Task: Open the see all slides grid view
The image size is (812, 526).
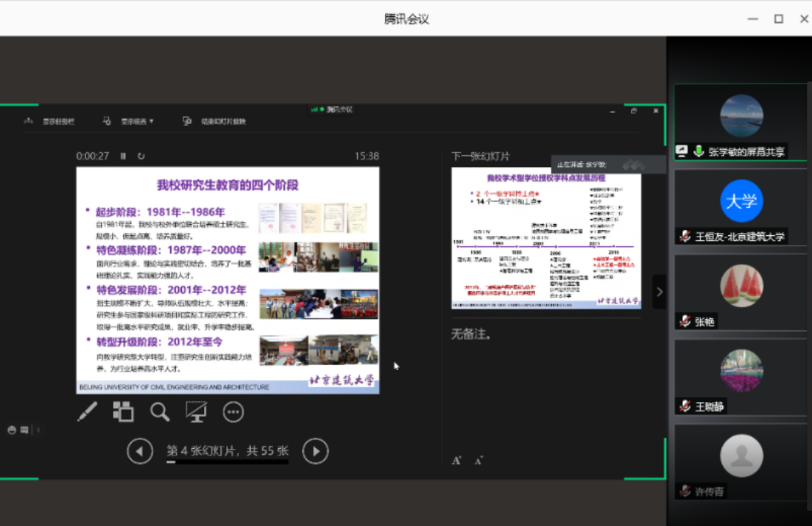Action: pyautogui.click(x=123, y=412)
